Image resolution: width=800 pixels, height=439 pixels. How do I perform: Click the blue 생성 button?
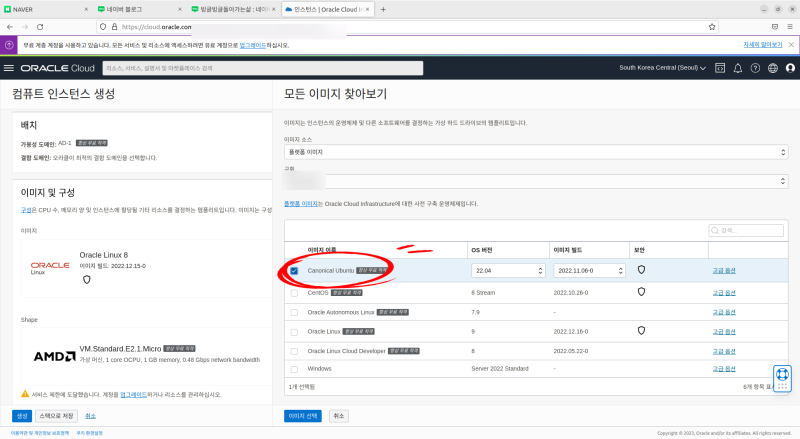[x=22, y=416]
